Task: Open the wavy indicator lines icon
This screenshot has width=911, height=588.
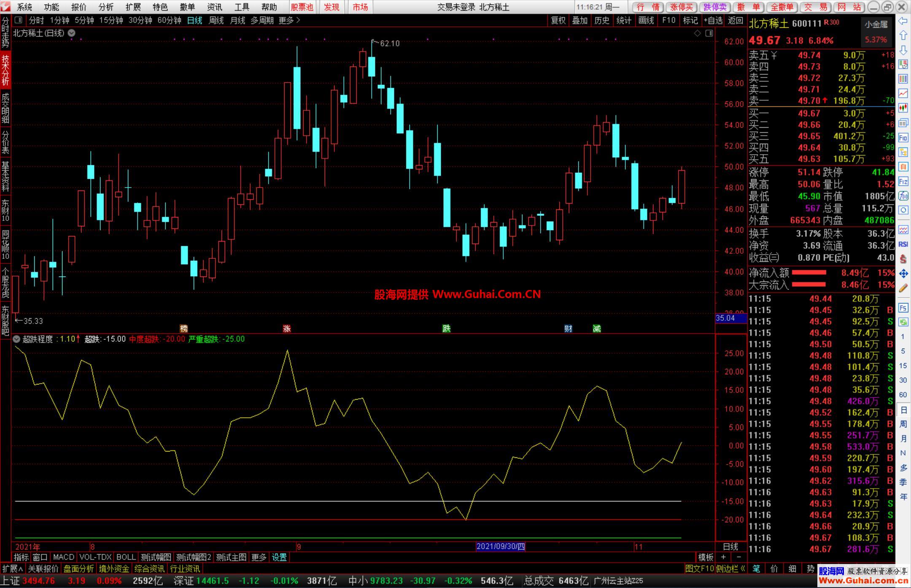Action: click(x=903, y=230)
